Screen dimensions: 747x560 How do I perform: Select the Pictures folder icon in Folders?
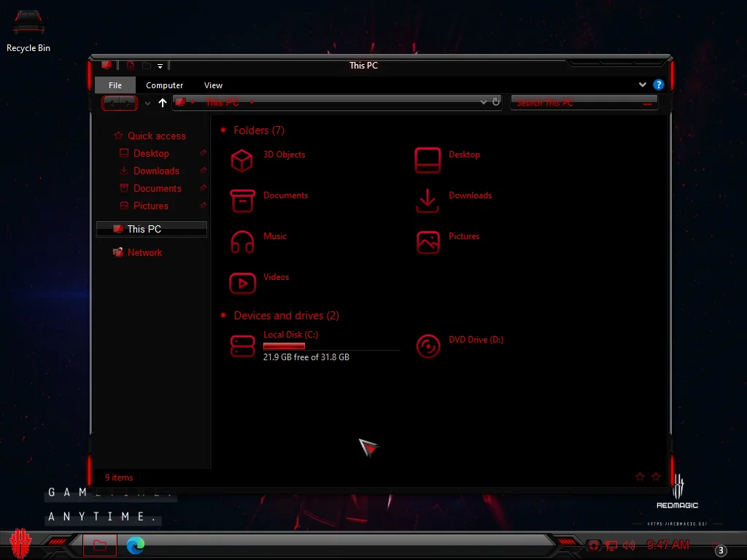[x=427, y=242]
